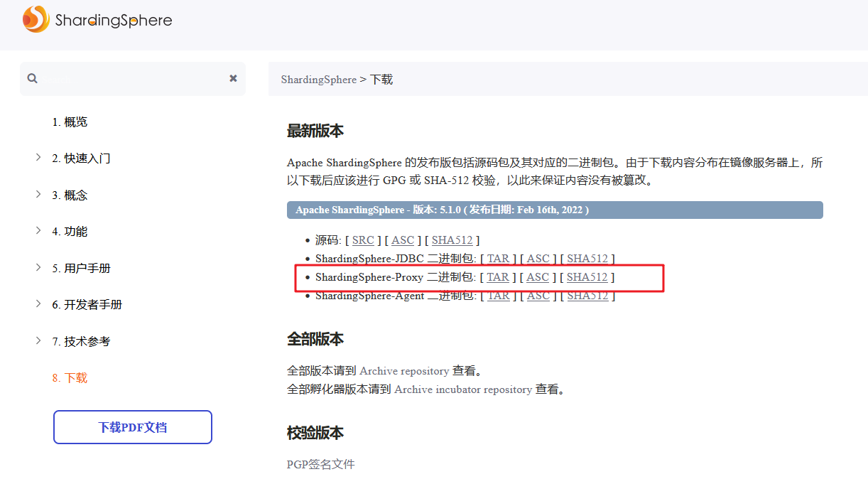Screen dimensions: 868x484
Task: Click the 校验版本 heading
Action: (315, 433)
